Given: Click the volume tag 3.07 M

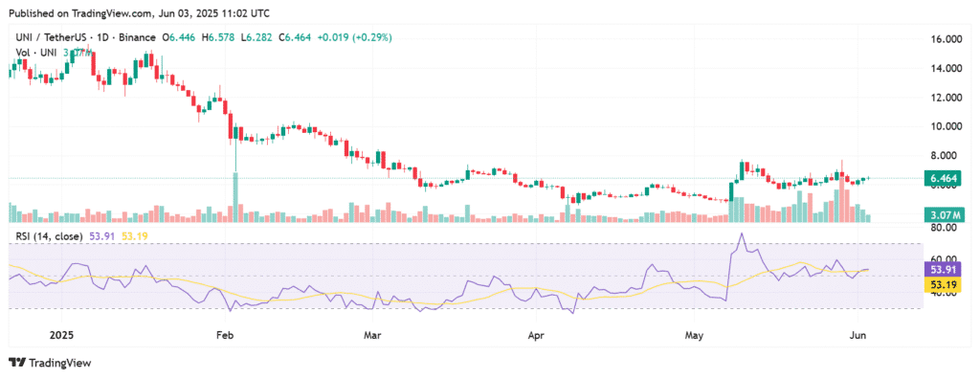Looking at the screenshot, I should [x=945, y=215].
